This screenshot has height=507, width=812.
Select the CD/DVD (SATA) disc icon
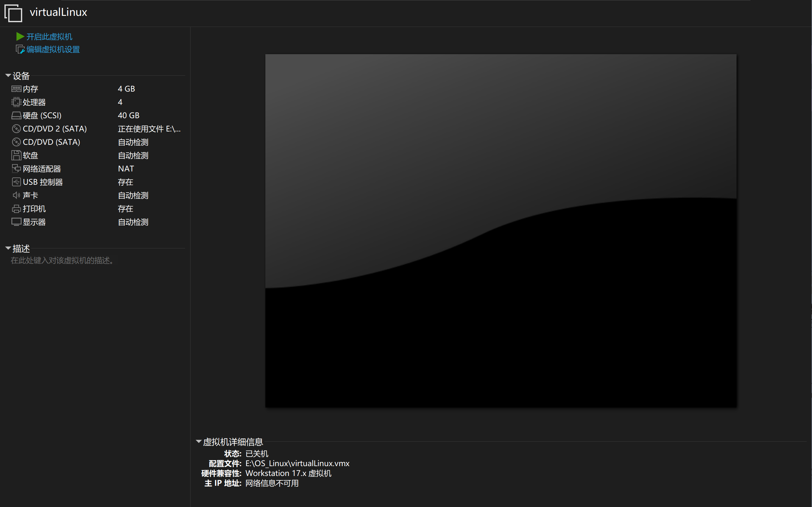click(16, 142)
